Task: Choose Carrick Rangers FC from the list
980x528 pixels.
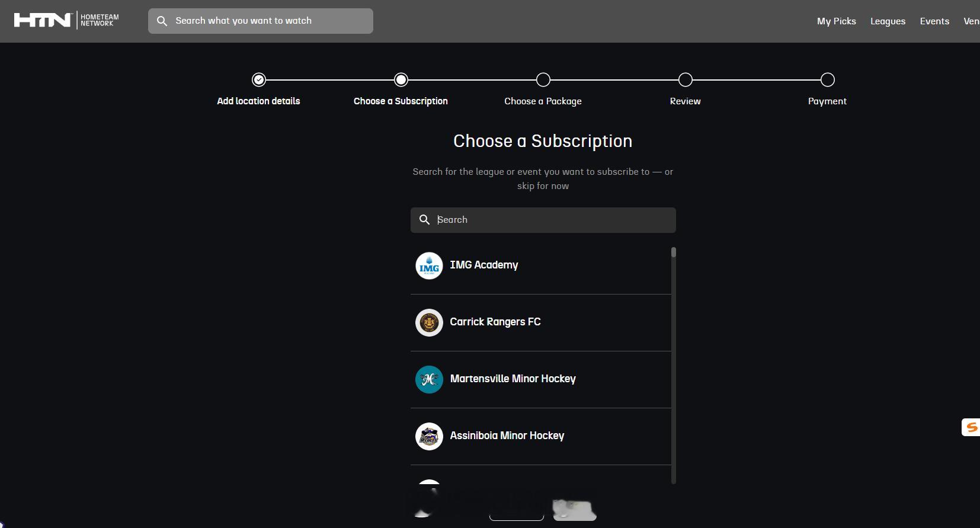Action: (541, 323)
